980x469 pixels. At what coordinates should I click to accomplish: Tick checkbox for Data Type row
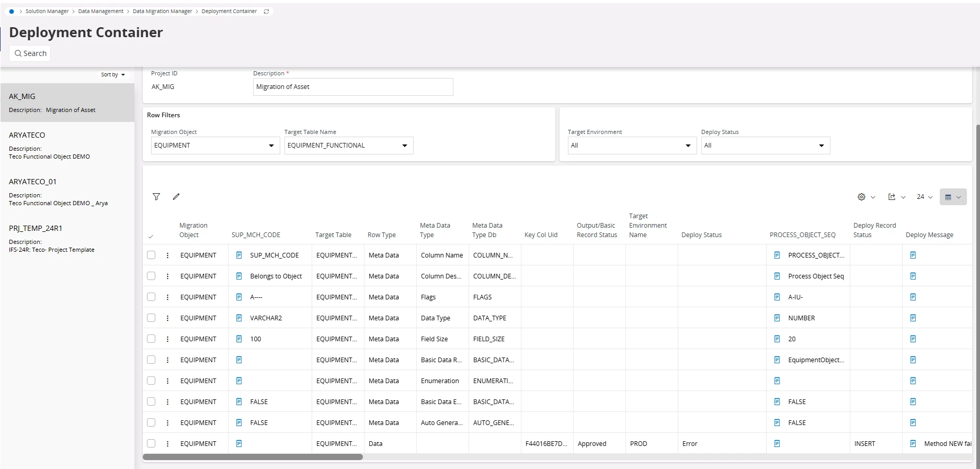(x=151, y=318)
